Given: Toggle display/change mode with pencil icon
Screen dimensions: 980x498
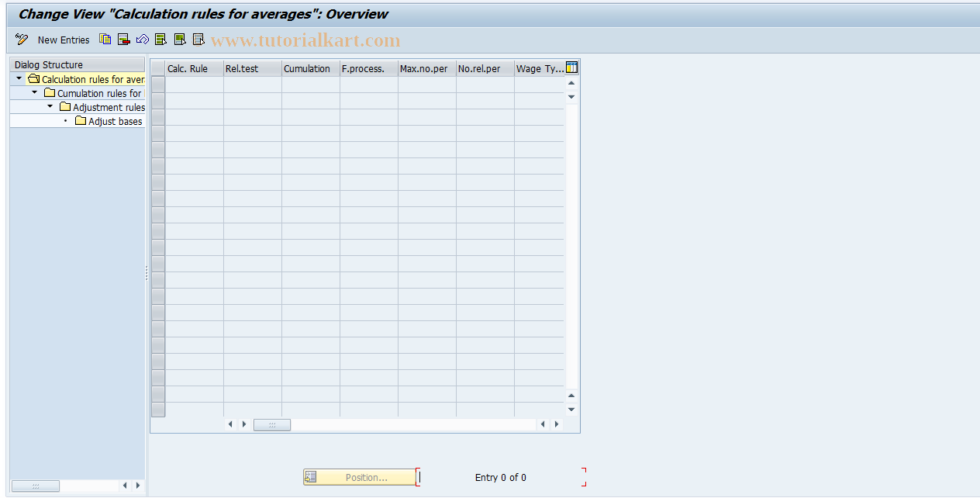Looking at the screenshot, I should point(22,40).
